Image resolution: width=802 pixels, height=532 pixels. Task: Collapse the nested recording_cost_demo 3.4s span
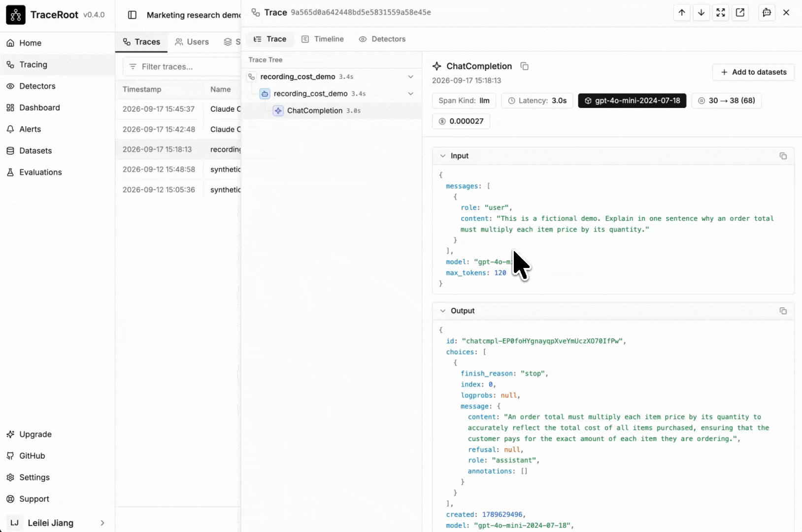coord(410,94)
